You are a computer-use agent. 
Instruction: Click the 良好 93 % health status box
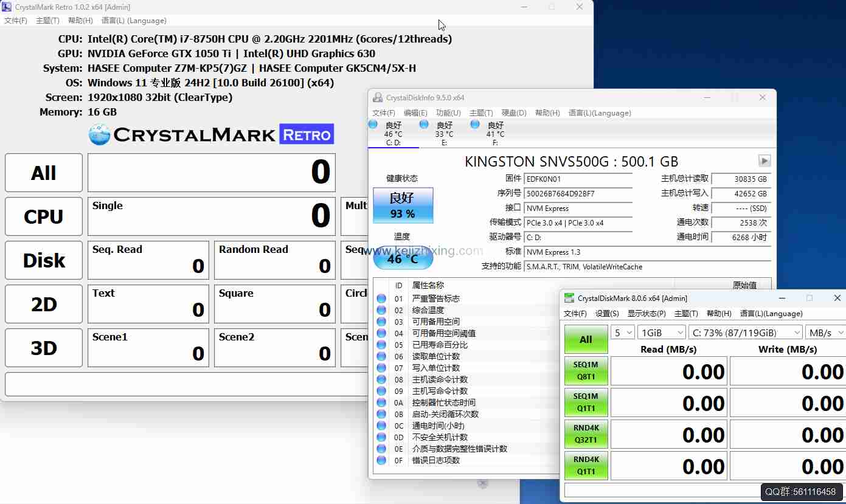(x=403, y=205)
